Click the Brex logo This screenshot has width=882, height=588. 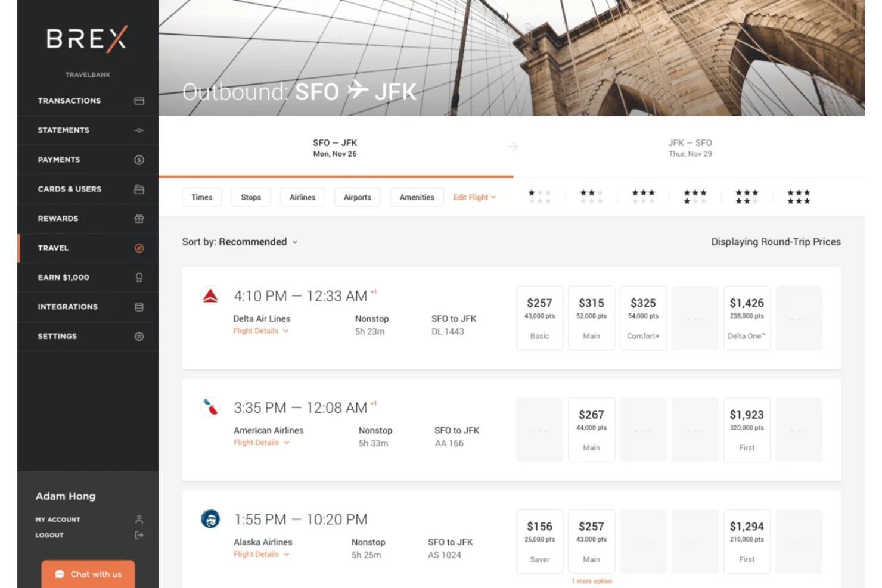pos(87,39)
